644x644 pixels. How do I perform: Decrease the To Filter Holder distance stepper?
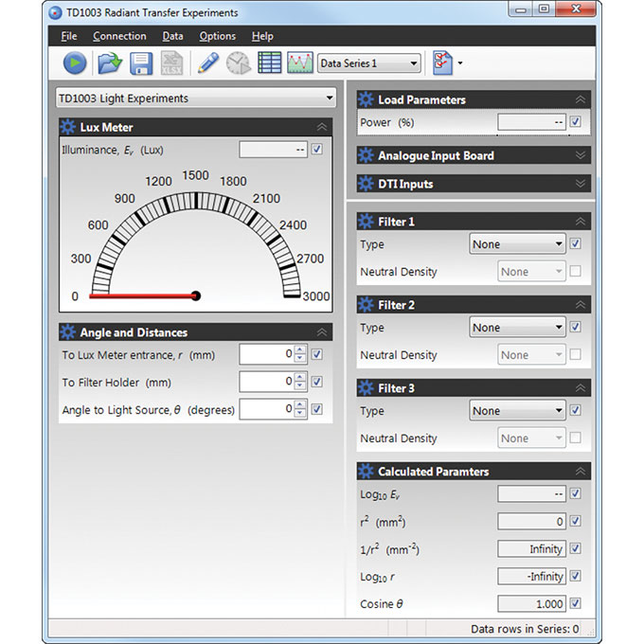pos(300,386)
